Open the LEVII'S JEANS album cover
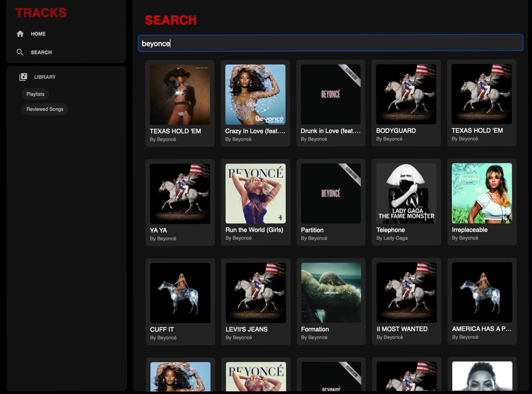Viewport: 532px width, 394px height. pyautogui.click(x=256, y=293)
